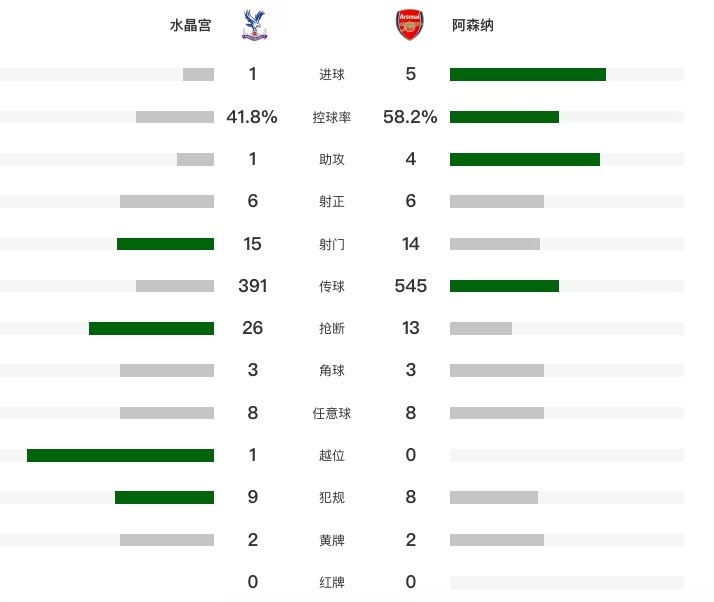Open the 水晶宫 team name link

[190, 25]
